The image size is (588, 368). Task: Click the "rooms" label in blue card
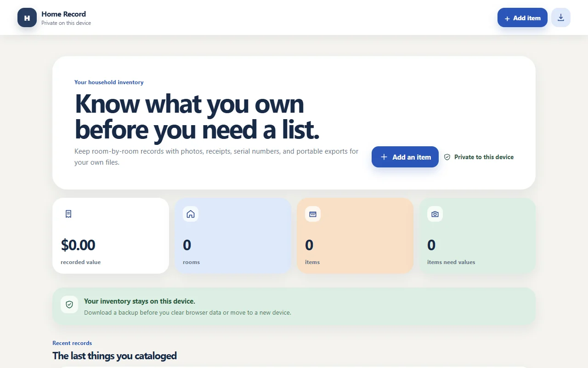[x=191, y=262]
